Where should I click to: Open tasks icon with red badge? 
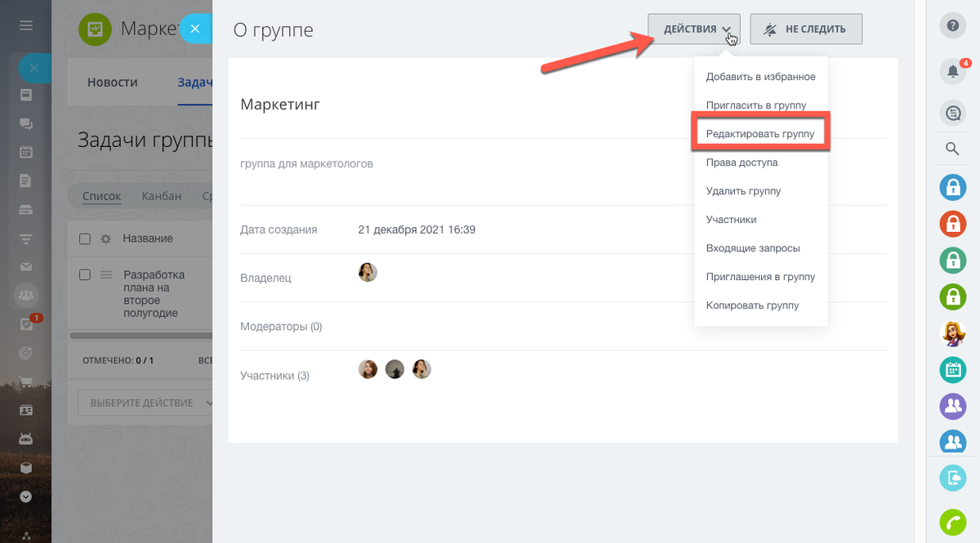(27, 323)
